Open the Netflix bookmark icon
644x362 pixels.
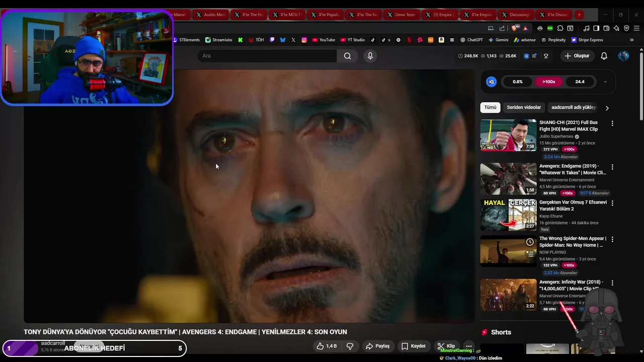click(x=409, y=40)
